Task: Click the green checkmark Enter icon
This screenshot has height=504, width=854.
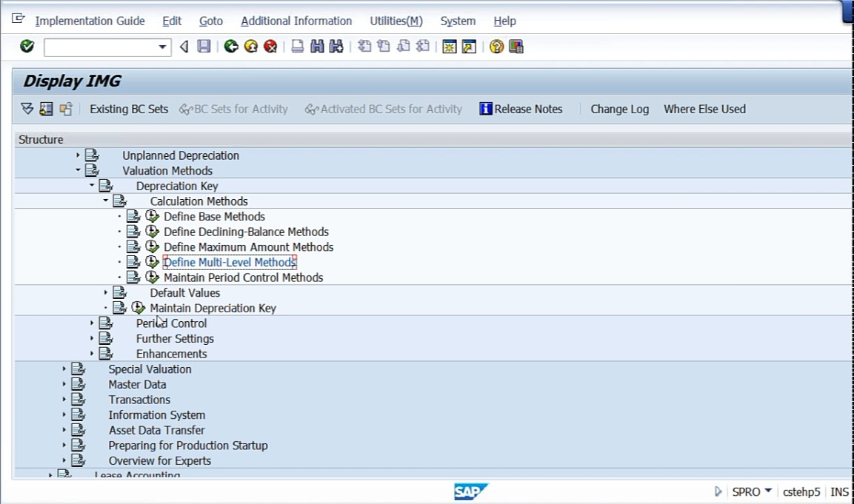Action: coord(27,47)
